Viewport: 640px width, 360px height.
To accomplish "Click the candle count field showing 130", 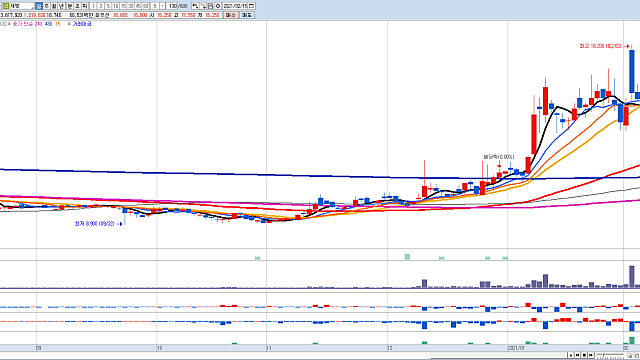I will click(x=172, y=6).
